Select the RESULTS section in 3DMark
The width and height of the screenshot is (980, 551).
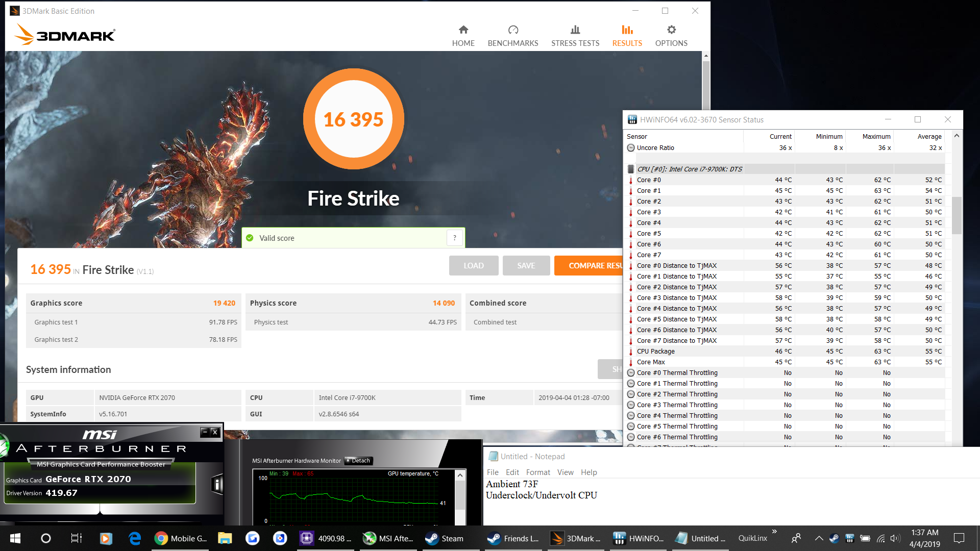click(627, 36)
